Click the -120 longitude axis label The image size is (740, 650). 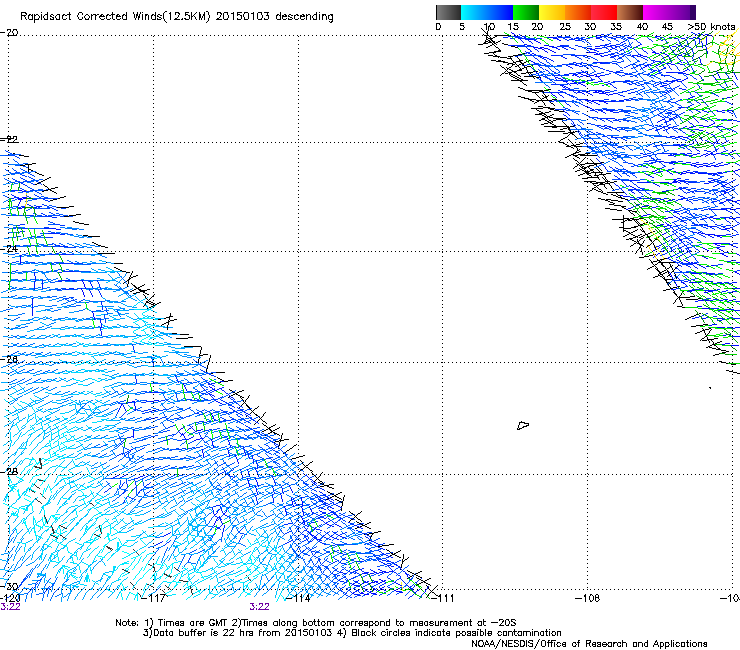10,598
